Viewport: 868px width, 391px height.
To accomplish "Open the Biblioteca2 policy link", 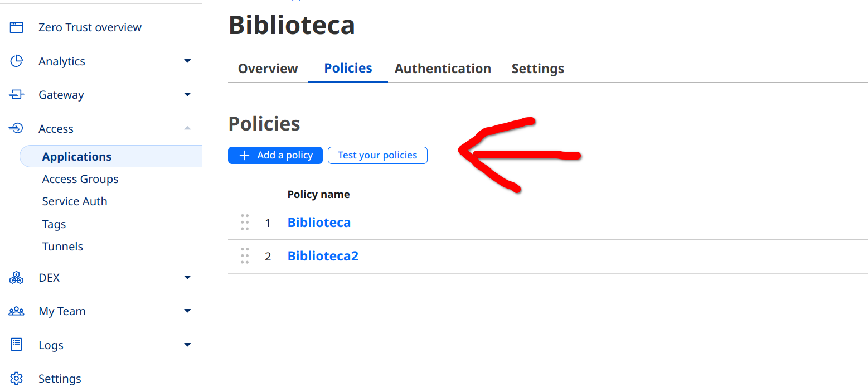I will (323, 256).
